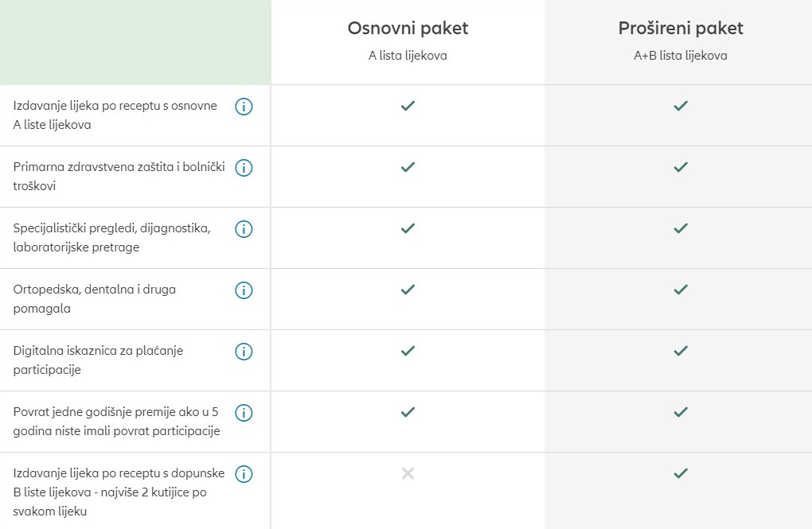
Task: Click the 'A lista lijekova' subtitle
Action: pos(408,56)
